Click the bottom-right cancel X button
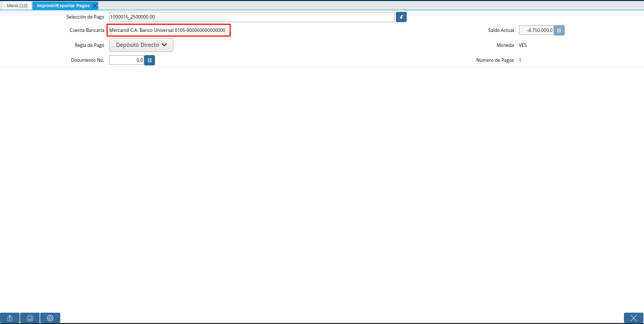The image size is (644, 324). tap(634, 318)
